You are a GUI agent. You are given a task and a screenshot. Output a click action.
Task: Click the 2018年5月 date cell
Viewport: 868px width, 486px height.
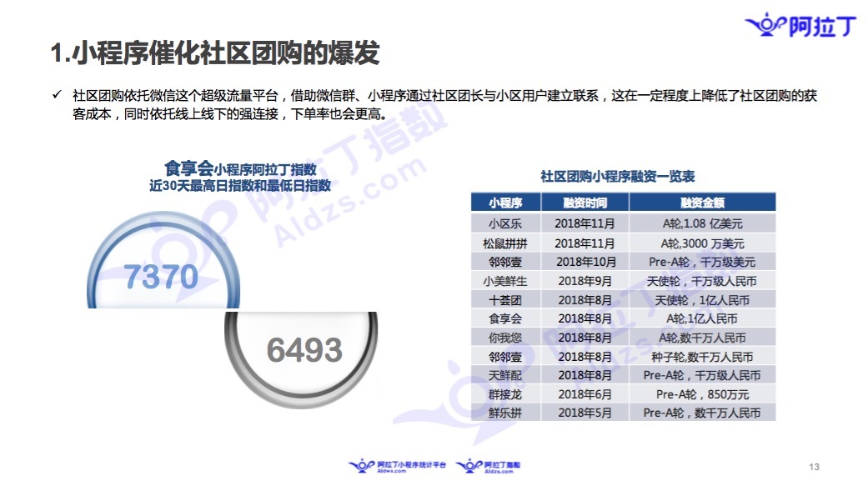click(585, 413)
